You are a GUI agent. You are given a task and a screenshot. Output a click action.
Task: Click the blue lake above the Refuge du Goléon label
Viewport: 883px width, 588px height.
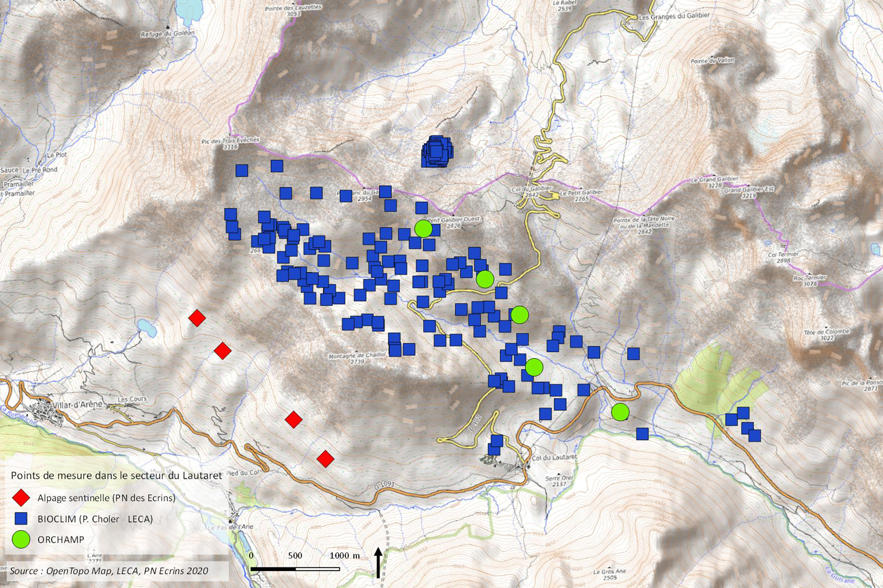pyautogui.click(x=189, y=11)
